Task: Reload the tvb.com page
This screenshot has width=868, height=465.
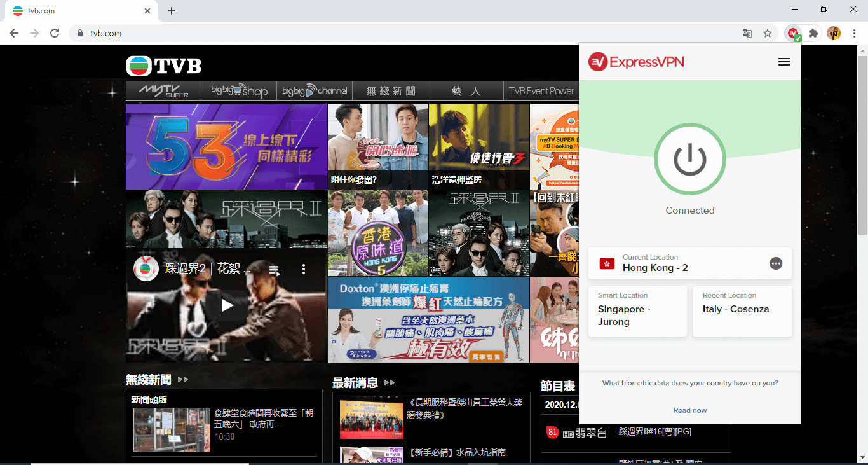Action: [x=55, y=33]
